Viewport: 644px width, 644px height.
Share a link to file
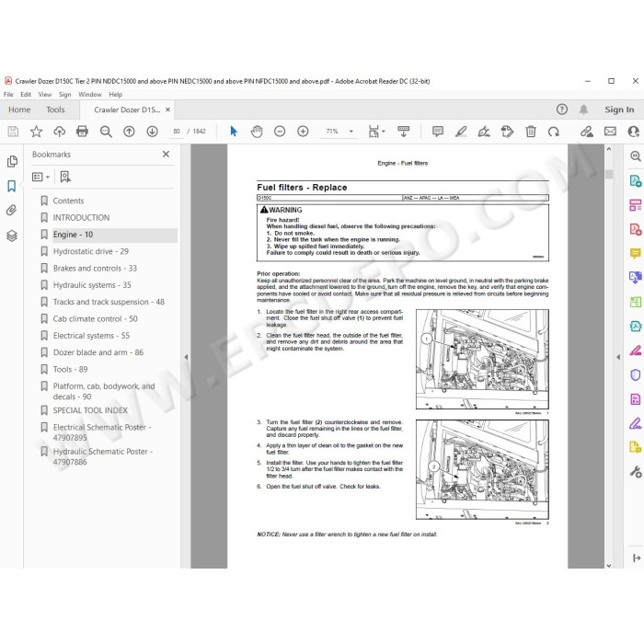[587, 132]
